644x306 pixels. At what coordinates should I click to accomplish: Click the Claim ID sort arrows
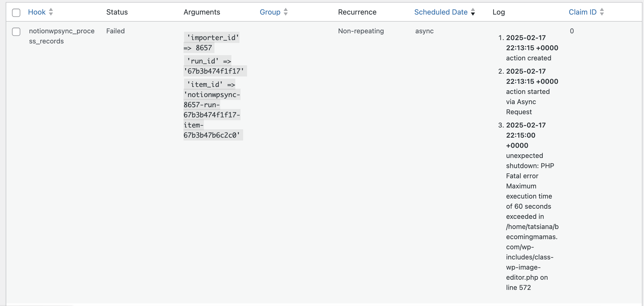click(x=602, y=12)
